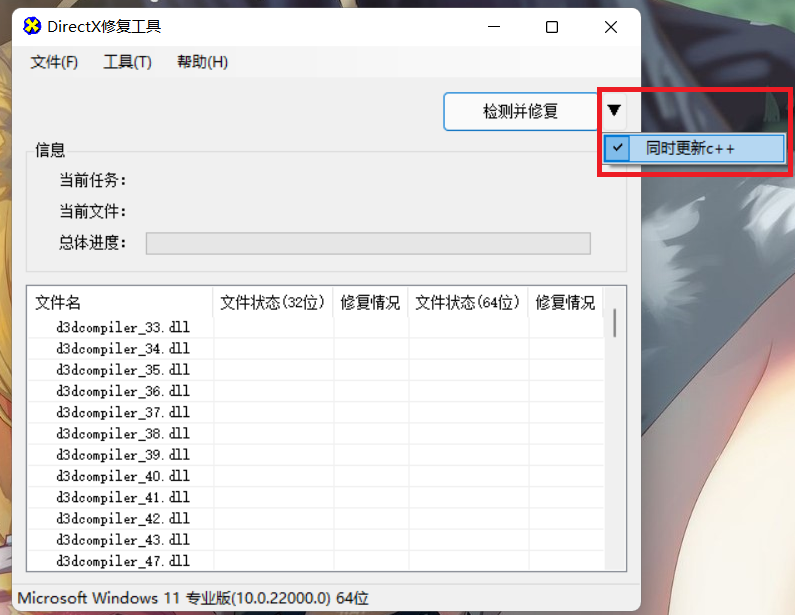Close the DirectX修复工具 window

[x=611, y=27]
